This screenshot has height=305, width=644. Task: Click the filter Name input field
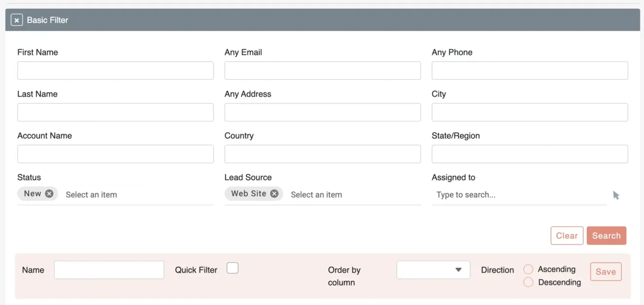[x=109, y=269]
